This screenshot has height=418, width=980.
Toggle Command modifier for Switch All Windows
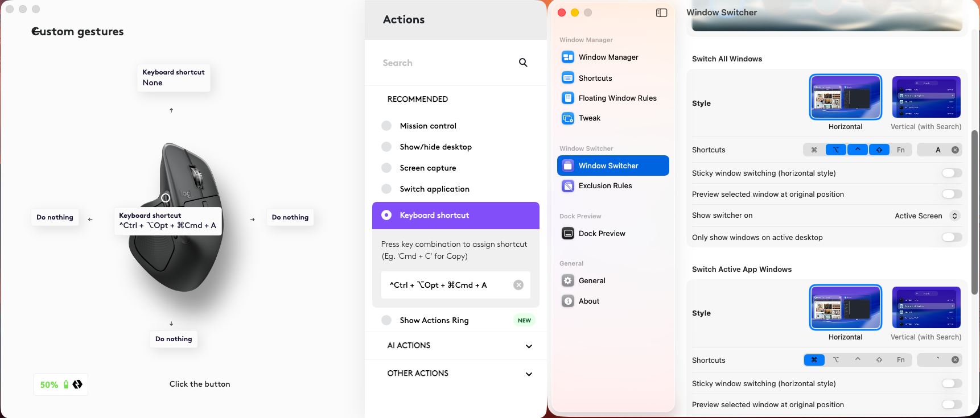click(x=814, y=150)
